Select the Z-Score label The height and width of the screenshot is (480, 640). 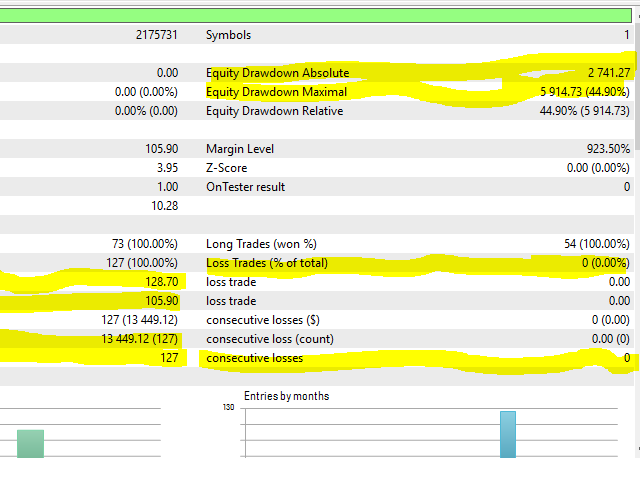(228, 168)
